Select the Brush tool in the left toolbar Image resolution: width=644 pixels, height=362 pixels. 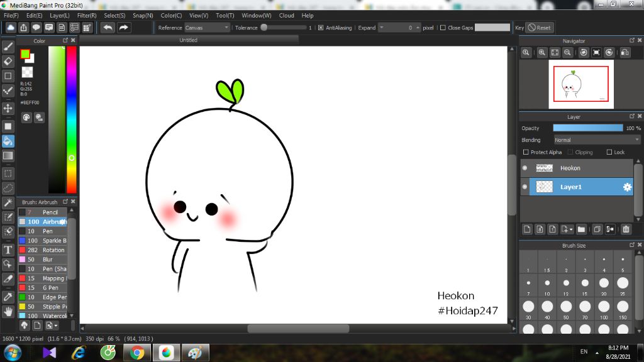pyautogui.click(x=8, y=47)
